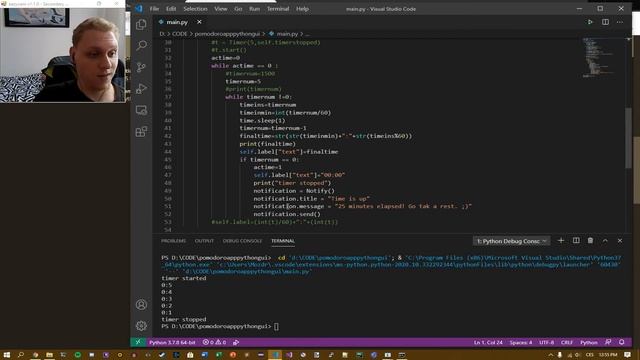Click the remote window indicator in status bar

tap(138, 342)
